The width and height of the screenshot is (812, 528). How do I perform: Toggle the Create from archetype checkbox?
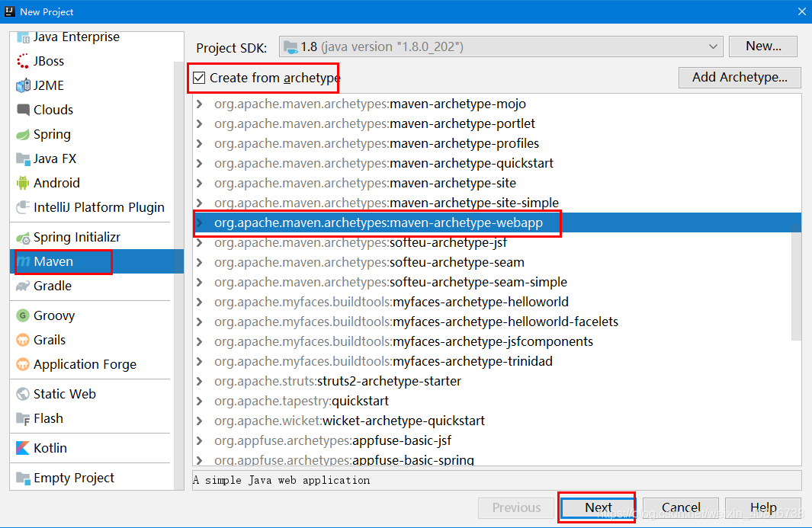tap(199, 78)
